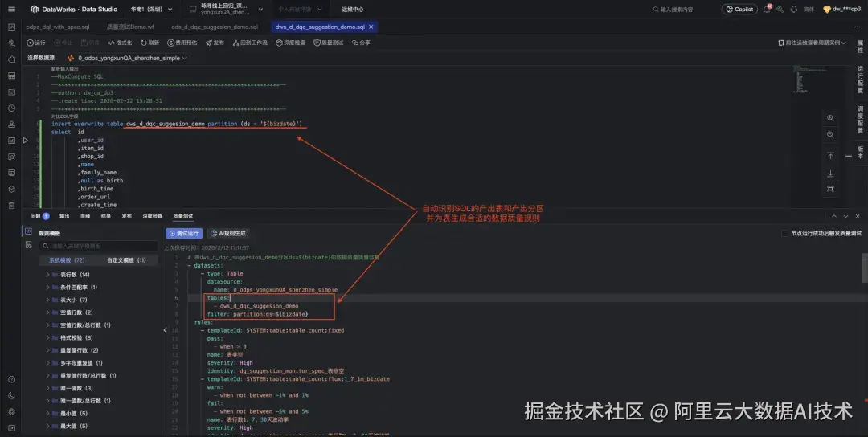Click the wrench tools icon in header
The image size is (868, 437).
tap(780, 10)
